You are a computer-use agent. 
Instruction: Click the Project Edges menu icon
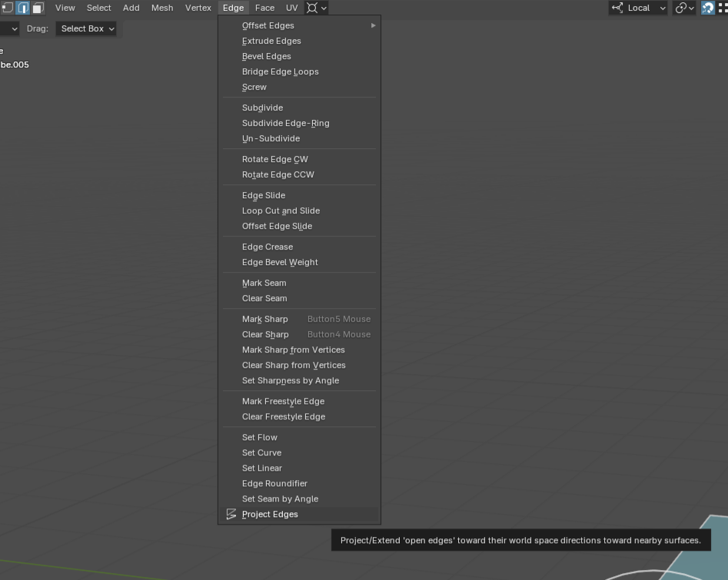(231, 514)
